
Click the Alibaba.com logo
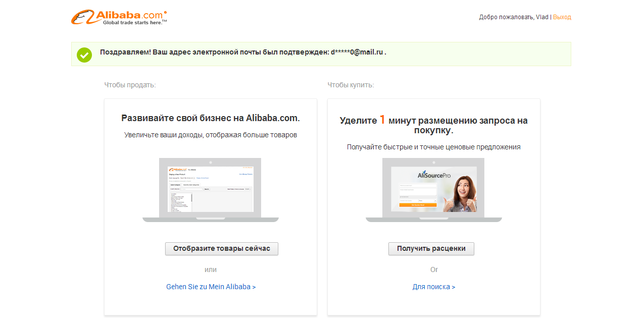click(119, 17)
